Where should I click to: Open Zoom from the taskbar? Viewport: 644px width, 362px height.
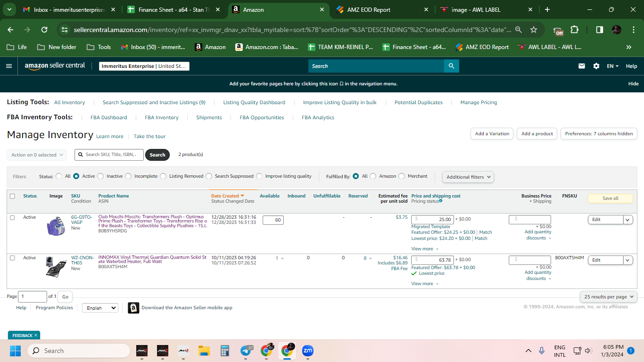click(x=308, y=351)
